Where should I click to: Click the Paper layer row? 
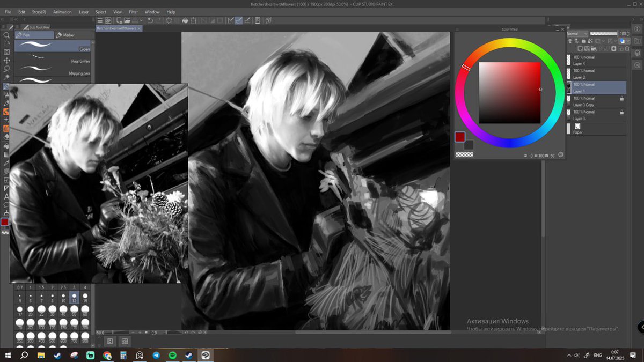click(597, 129)
